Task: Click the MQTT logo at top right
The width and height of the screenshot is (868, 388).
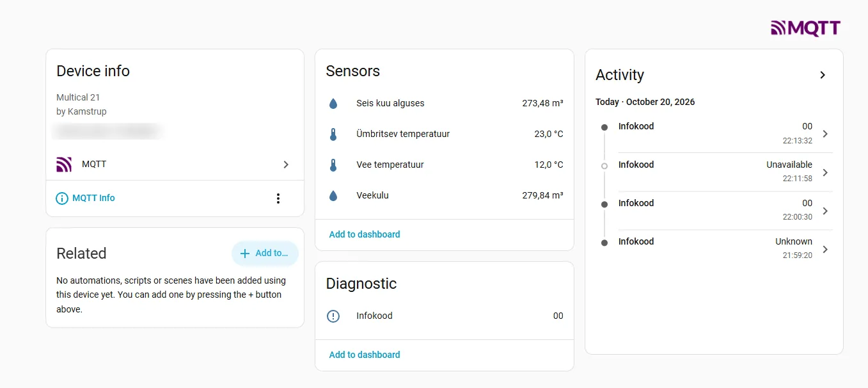Action: point(805,28)
